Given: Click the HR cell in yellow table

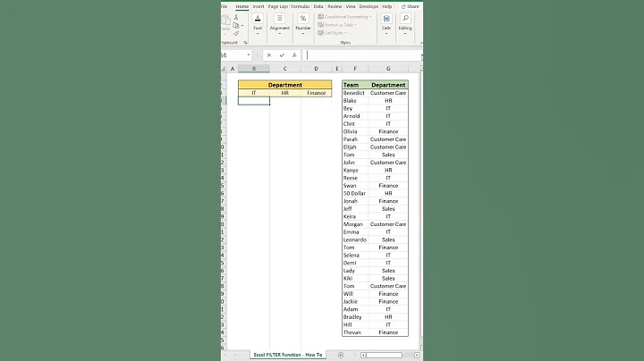Looking at the screenshot, I should tap(285, 93).
